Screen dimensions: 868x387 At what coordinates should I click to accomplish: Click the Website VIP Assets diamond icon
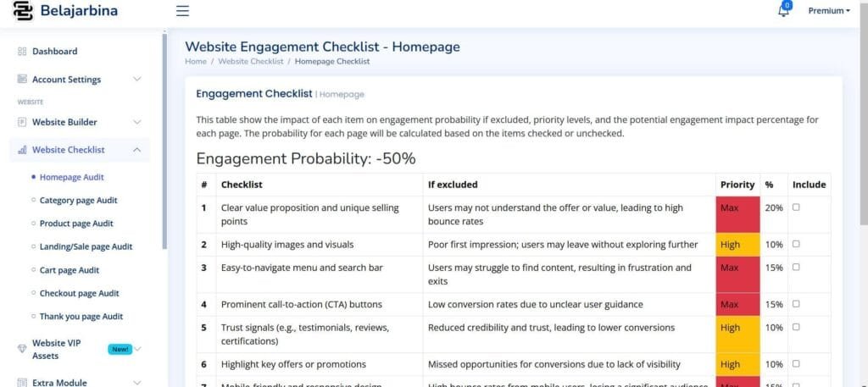point(23,349)
